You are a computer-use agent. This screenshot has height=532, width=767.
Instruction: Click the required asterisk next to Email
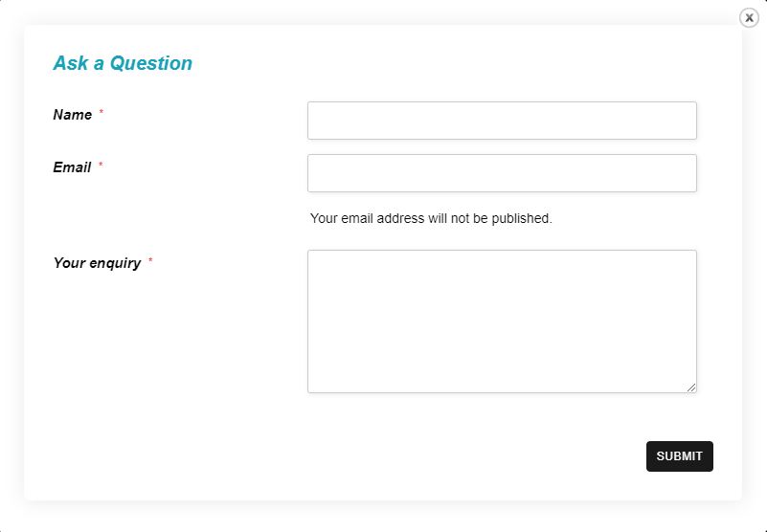[x=101, y=166]
